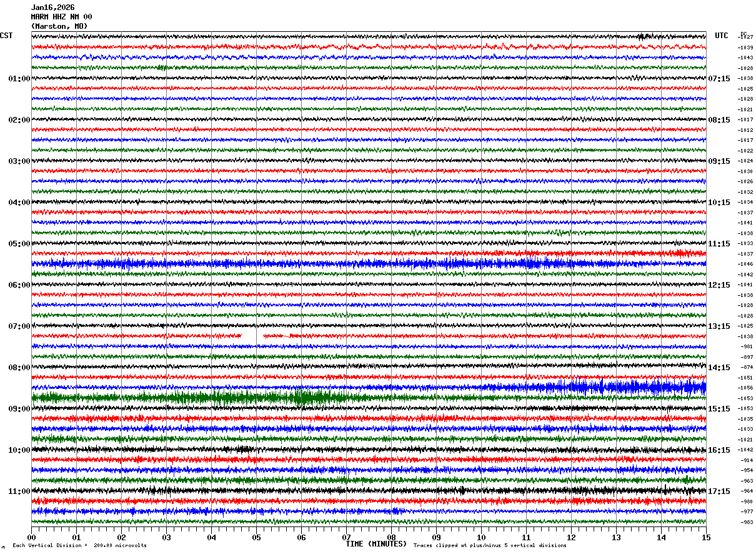Click the DC offset value -964
This screenshot has width=756, height=554.
(747, 491)
